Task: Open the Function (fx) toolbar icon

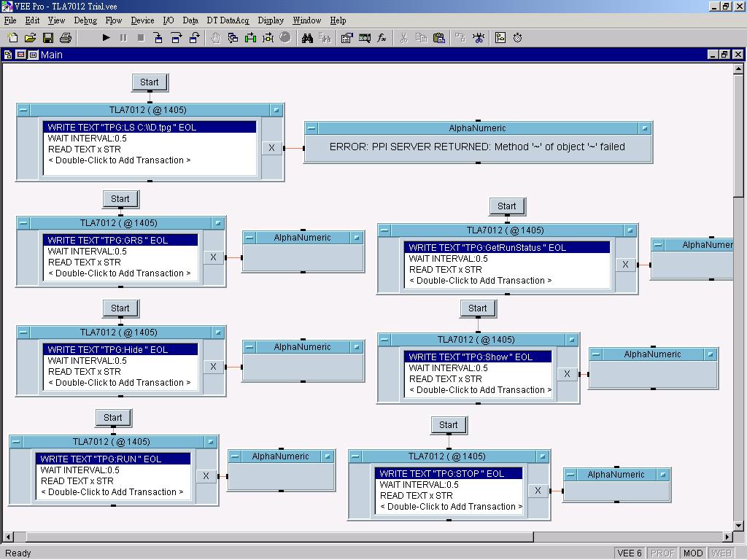Action: [382, 38]
